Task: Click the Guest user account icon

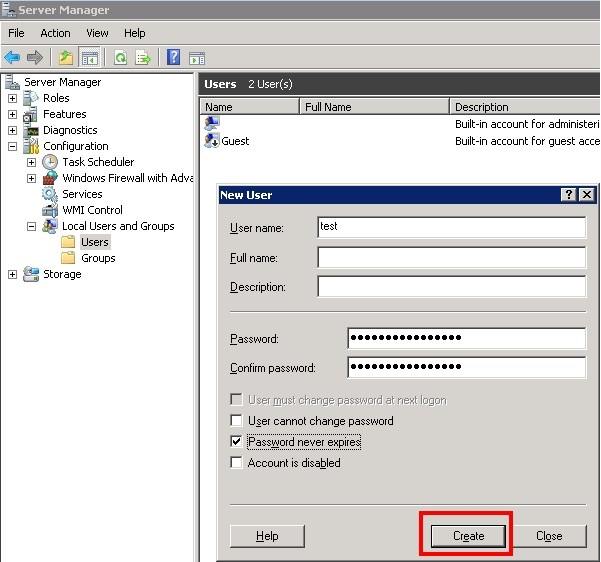Action: pos(212,141)
